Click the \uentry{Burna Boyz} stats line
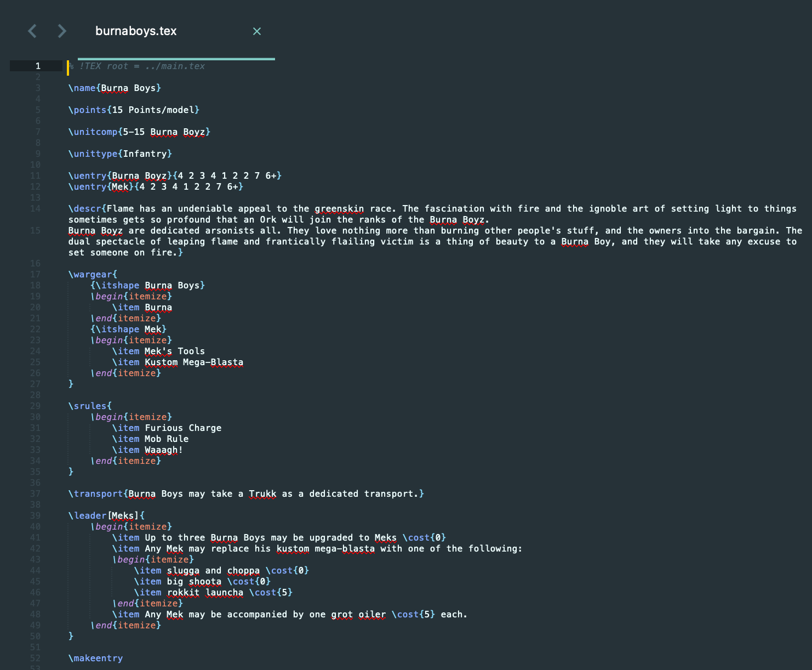812x670 pixels. 175,176
